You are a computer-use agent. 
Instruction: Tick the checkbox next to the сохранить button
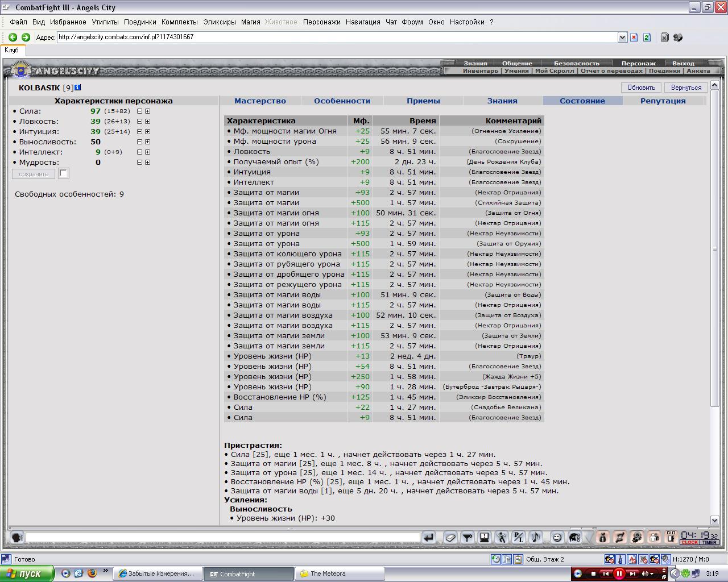tap(64, 173)
